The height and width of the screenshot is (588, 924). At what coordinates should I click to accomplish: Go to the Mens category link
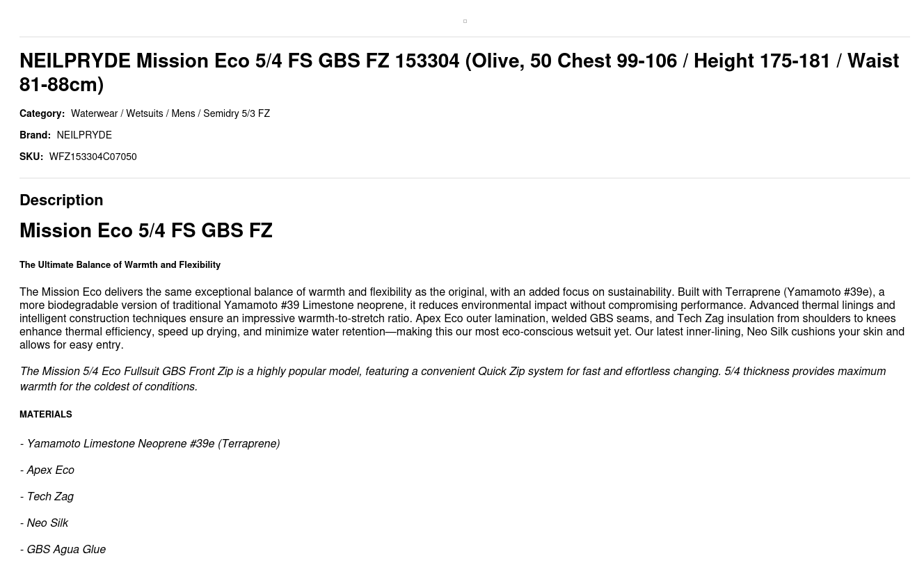183,113
